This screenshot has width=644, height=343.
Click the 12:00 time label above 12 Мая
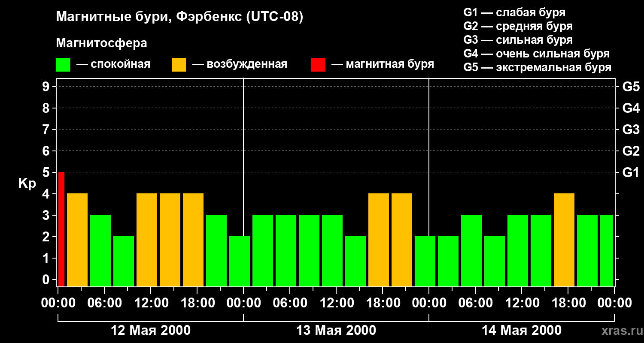151,303
